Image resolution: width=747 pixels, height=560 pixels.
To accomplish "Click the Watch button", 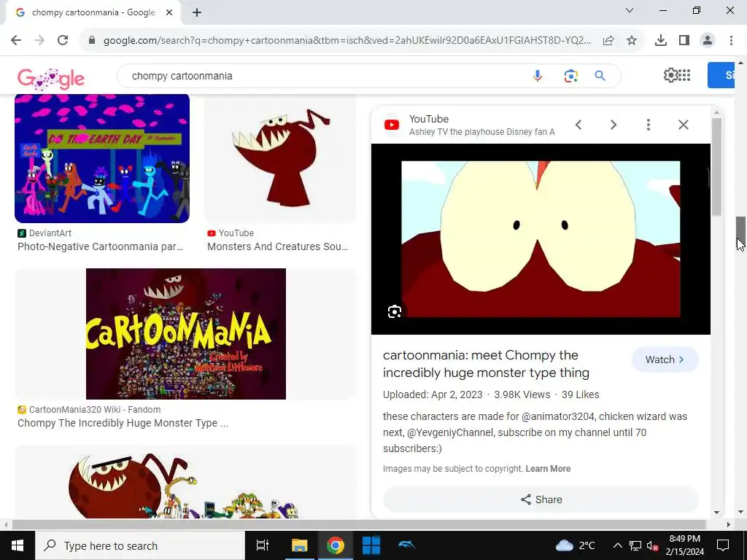I will [x=665, y=359].
